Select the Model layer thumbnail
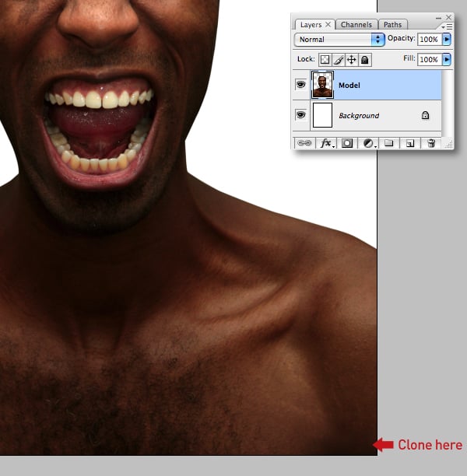Image resolution: width=467 pixels, height=476 pixels. tap(322, 85)
